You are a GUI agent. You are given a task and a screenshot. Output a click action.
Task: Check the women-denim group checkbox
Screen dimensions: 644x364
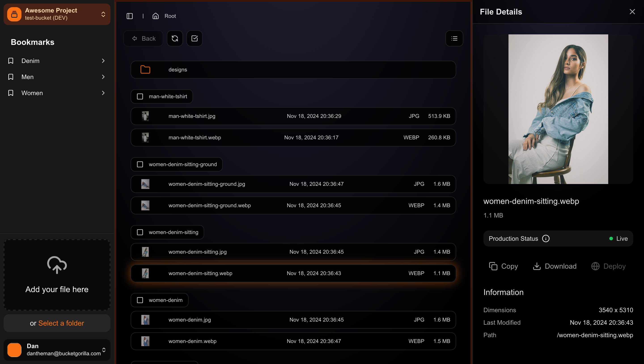140,300
